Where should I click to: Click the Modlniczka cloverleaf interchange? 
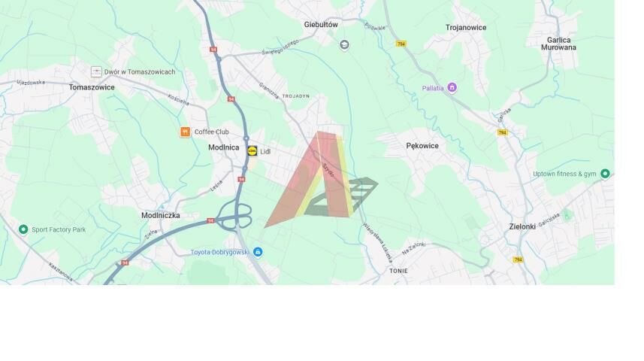[x=236, y=216]
